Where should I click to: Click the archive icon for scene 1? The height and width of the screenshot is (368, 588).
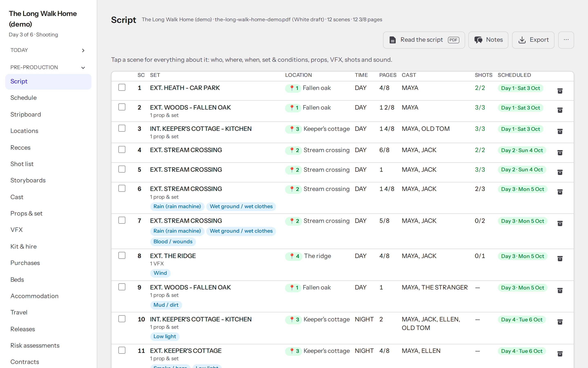coord(560,91)
